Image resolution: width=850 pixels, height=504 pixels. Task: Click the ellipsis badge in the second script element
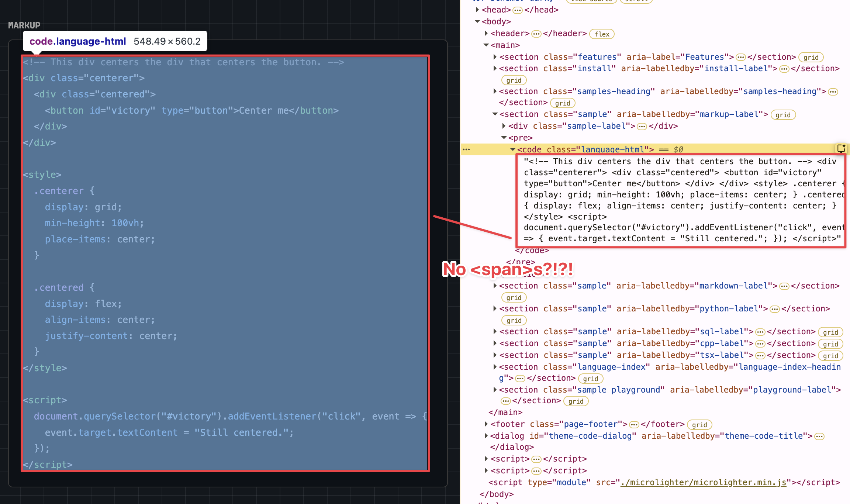[536, 471]
